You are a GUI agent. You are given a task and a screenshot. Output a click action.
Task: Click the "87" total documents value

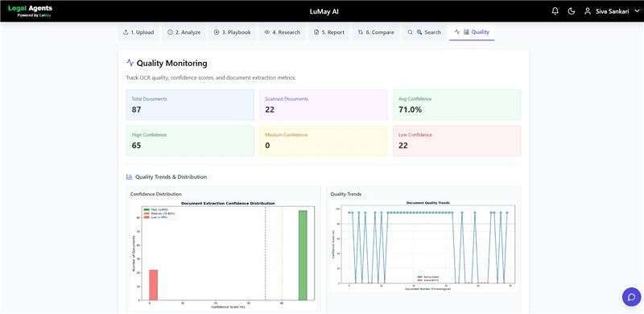pyautogui.click(x=136, y=109)
